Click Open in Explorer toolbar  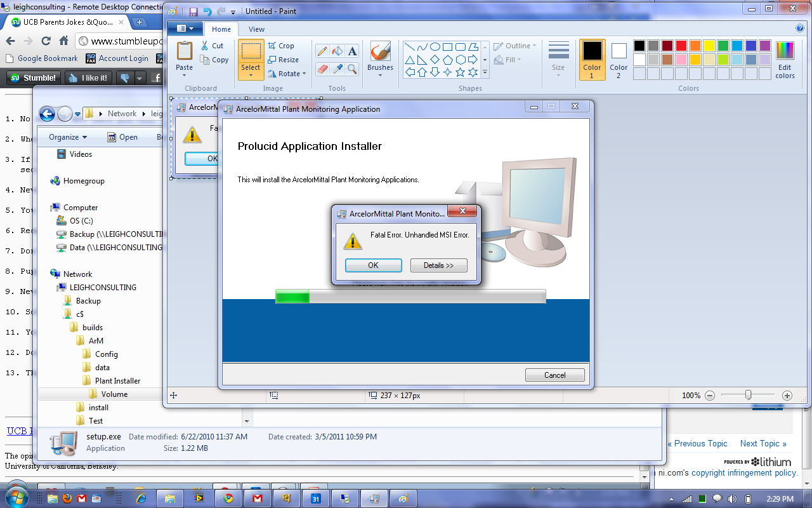[x=122, y=137]
